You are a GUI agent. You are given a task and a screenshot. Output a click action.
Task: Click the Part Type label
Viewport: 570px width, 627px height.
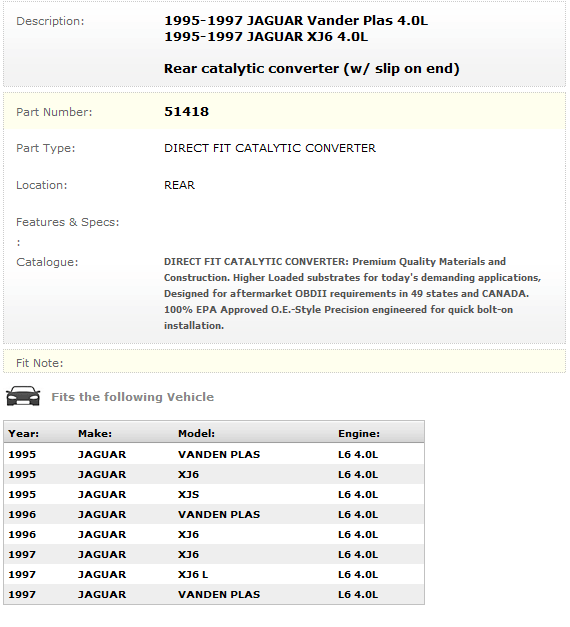click(46, 148)
